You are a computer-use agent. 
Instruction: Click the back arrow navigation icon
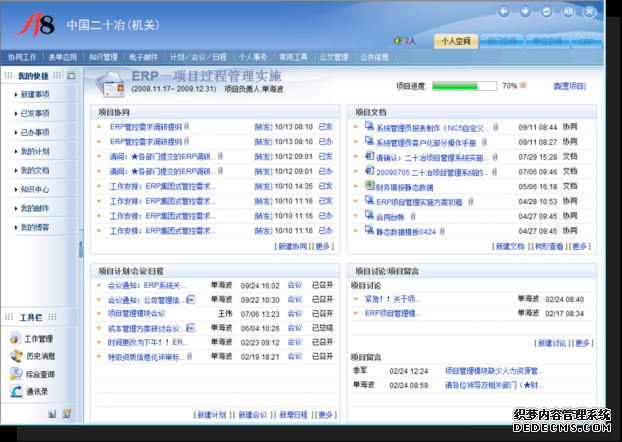pyautogui.click(x=506, y=11)
